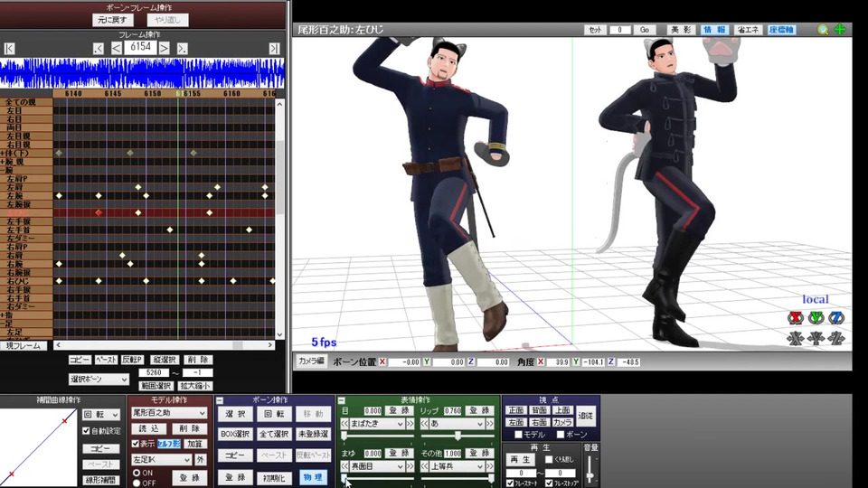Go to the next keyframe
This screenshot has height=488, width=868.
click(182, 48)
